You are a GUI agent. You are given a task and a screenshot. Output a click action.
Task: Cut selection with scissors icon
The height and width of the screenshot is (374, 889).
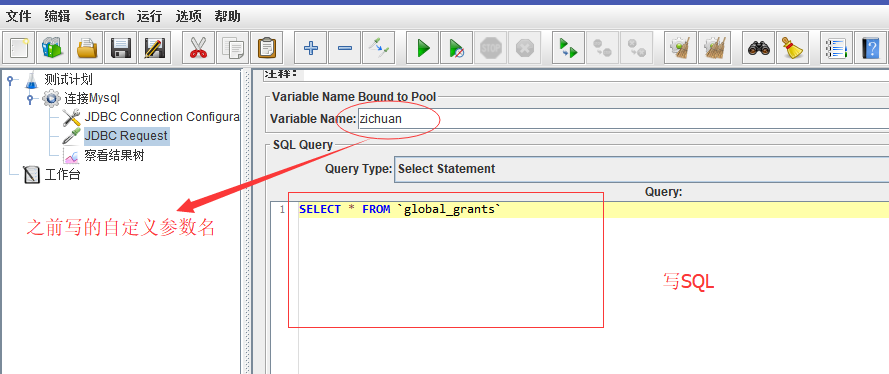(x=198, y=48)
